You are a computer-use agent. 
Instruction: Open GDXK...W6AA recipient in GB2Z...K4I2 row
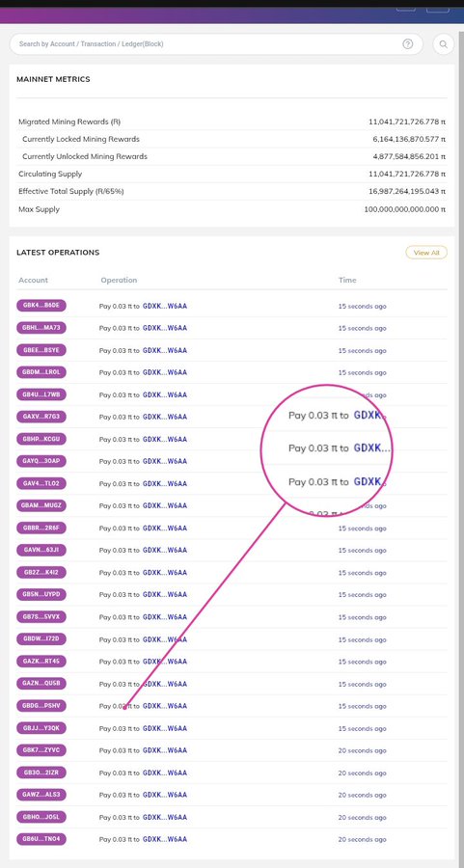click(164, 572)
